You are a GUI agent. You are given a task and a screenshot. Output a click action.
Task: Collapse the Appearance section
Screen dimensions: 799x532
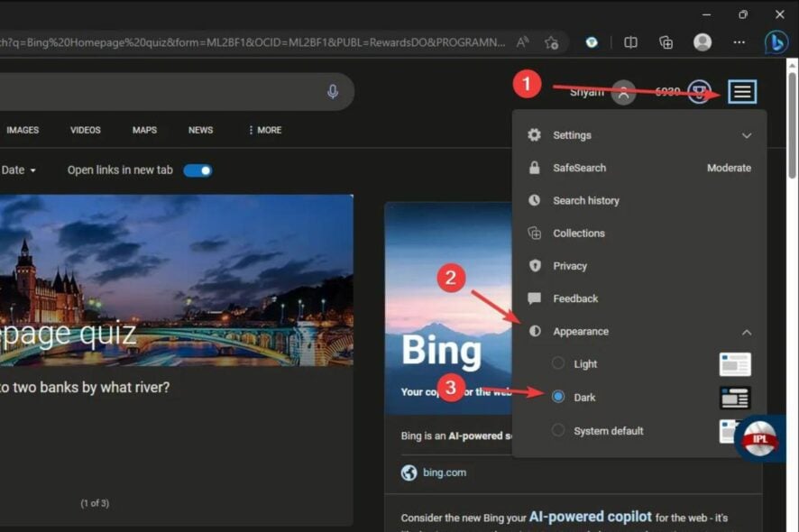tap(747, 332)
